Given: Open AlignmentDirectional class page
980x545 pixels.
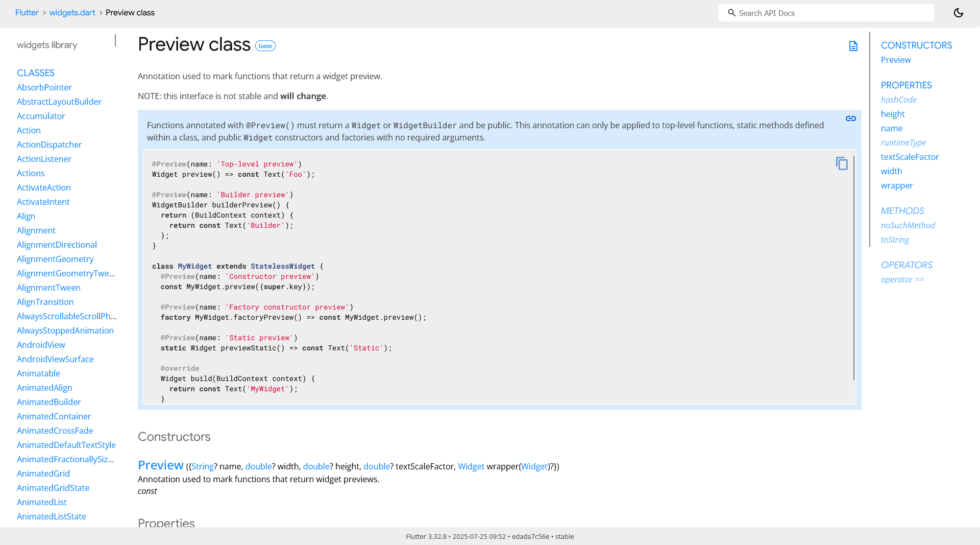Looking at the screenshot, I should click(57, 245).
